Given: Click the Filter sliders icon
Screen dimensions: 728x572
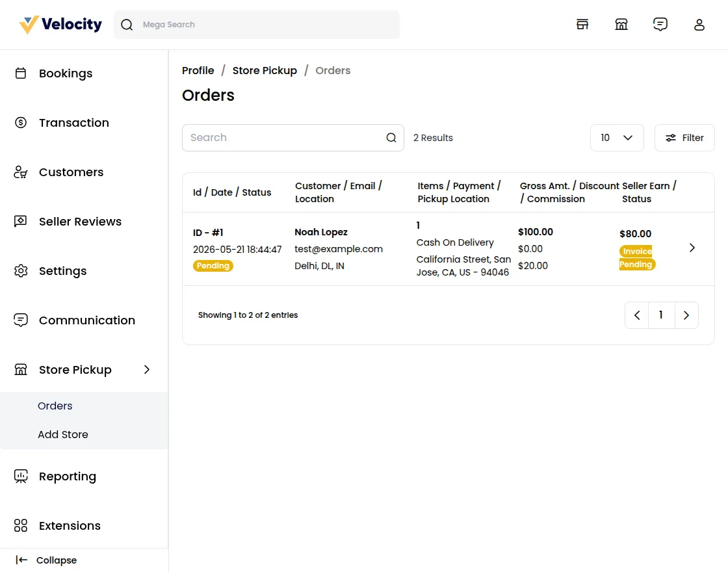Looking at the screenshot, I should pyautogui.click(x=671, y=138).
